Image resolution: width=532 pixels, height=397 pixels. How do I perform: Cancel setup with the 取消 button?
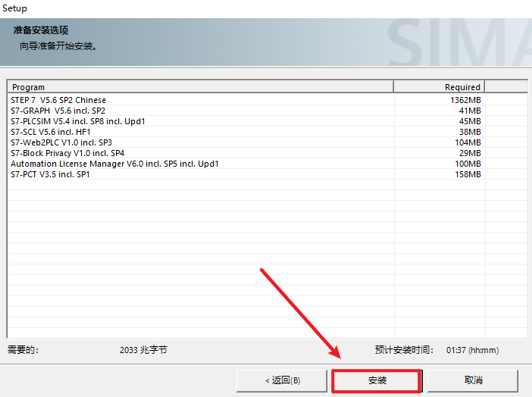(x=473, y=381)
